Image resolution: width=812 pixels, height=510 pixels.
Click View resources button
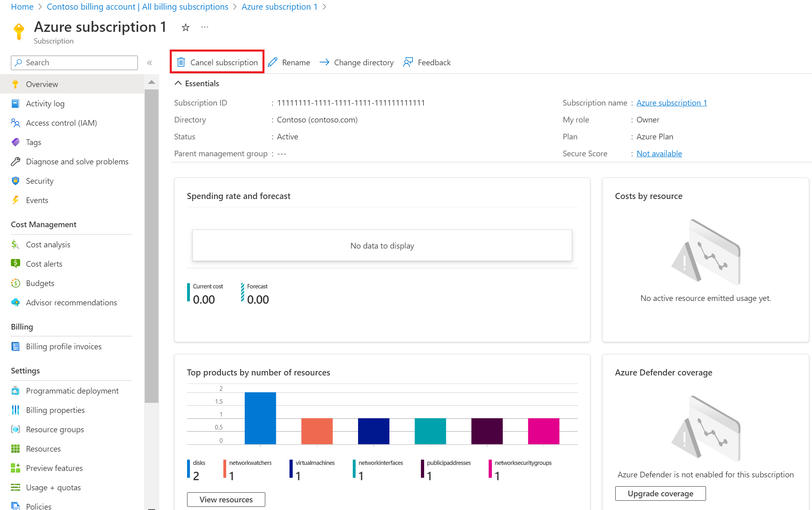pos(226,498)
